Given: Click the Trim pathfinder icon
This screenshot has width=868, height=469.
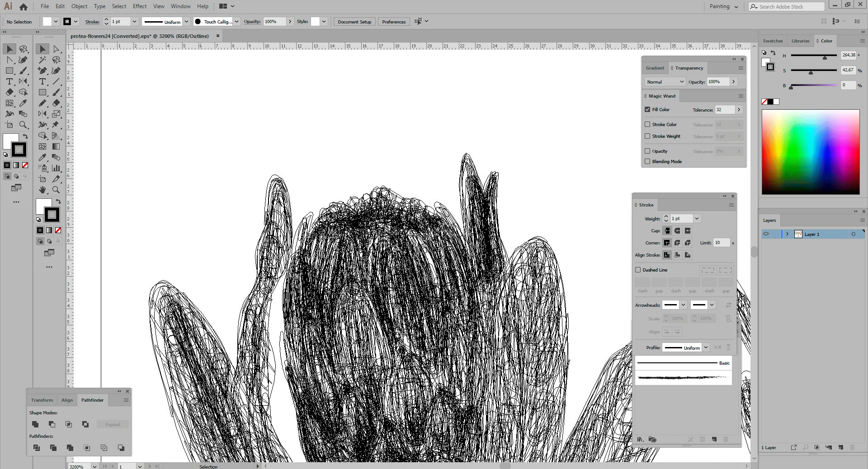Looking at the screenshot, I should tap(53, 448).
